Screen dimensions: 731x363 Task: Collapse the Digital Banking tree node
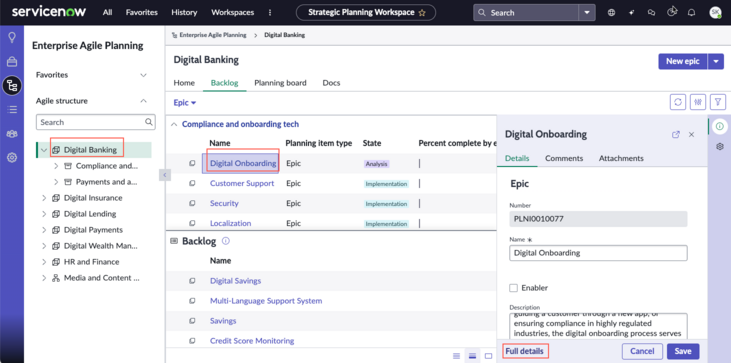pyautogui.click(x=44, y=150)
